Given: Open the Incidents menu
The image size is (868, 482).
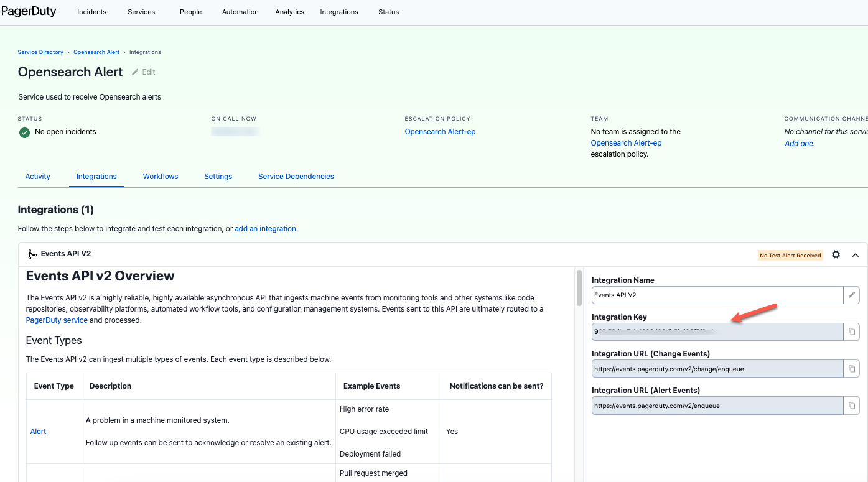Looking at the screenshot, I should coord(91,12).
